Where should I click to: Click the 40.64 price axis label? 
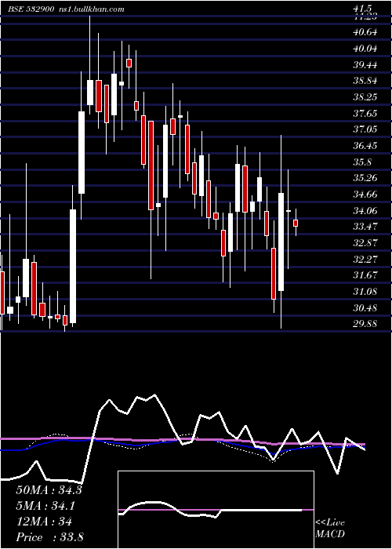(365, 32)
